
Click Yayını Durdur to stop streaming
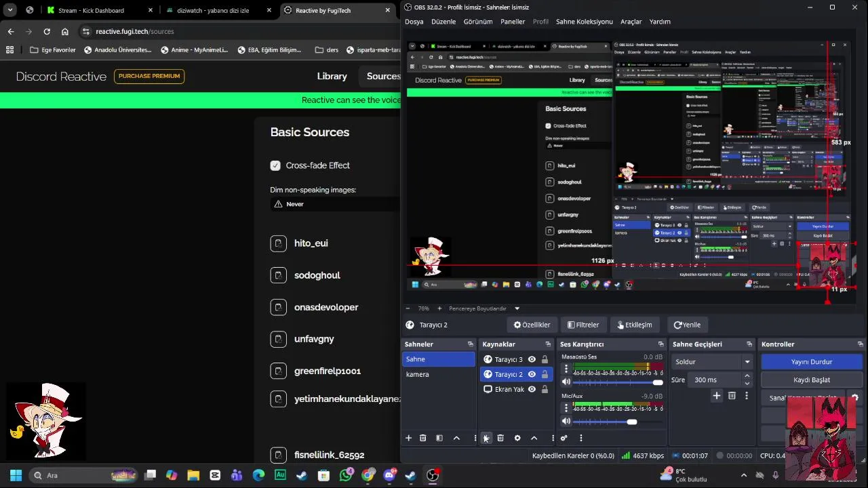811,362
